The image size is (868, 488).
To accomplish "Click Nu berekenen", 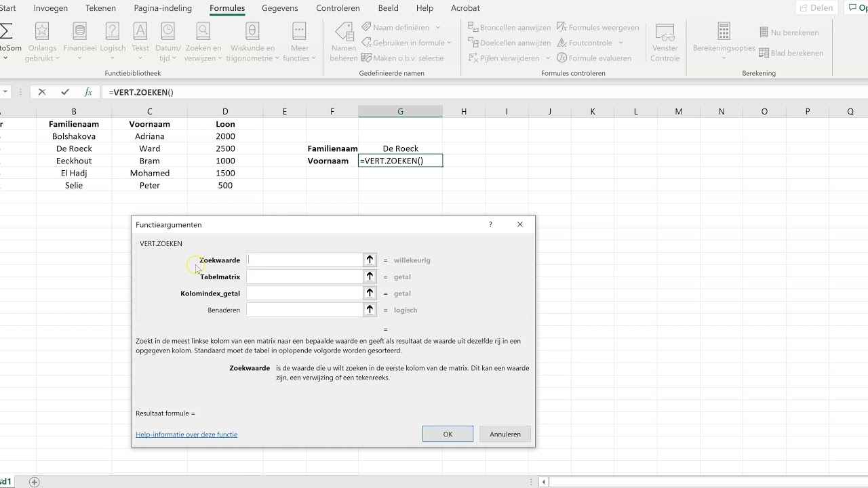I will [789, 33].
